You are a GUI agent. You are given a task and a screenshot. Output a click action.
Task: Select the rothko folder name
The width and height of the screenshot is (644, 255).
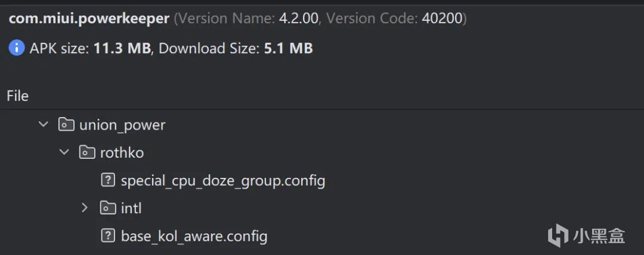(x=122, y=153)
